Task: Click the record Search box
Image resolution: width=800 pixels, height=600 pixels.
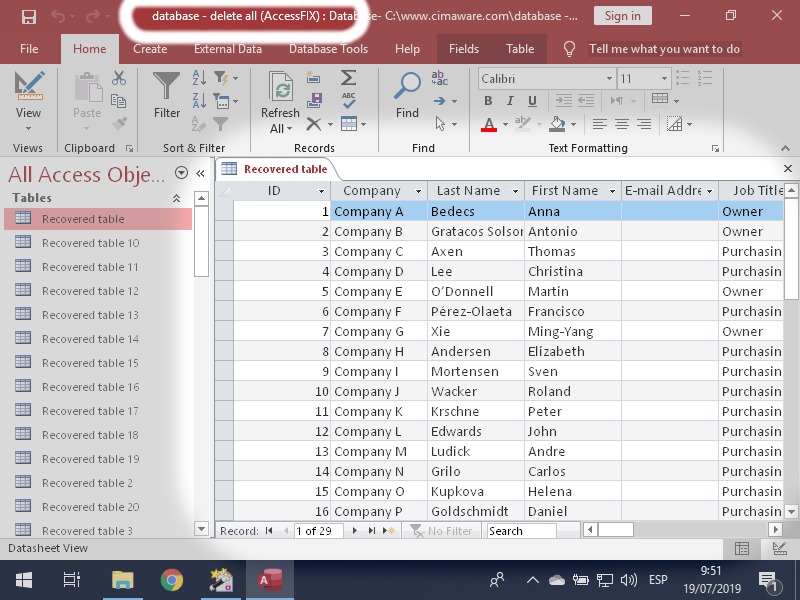Action: [520, 531]
